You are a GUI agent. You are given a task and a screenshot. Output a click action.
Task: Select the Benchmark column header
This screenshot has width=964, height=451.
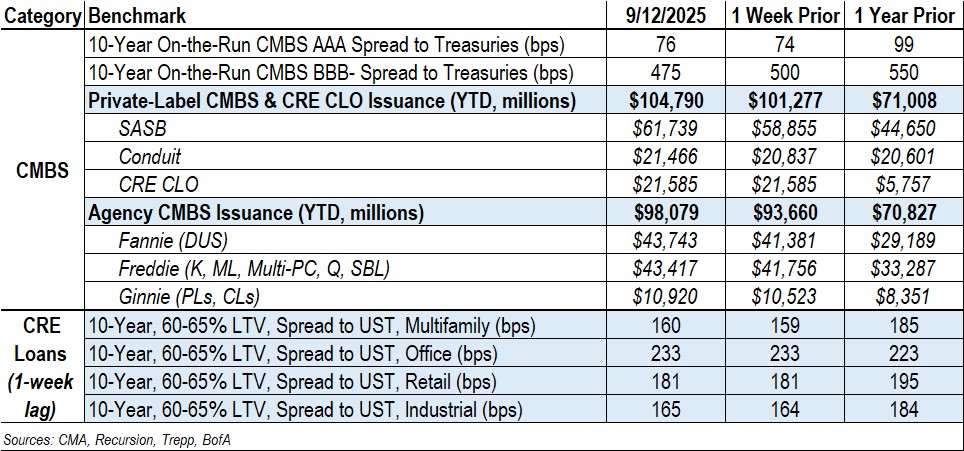click(x=136, y=17)
